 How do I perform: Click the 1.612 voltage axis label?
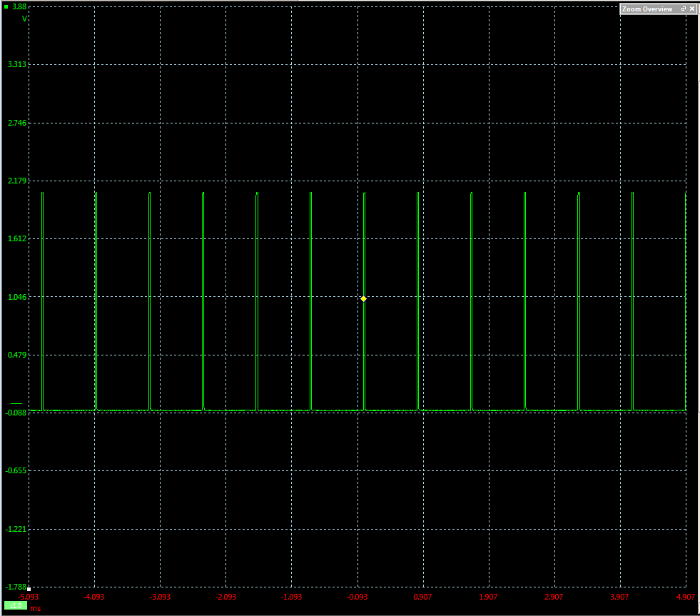pyautogui.click(x=17, y=238)
